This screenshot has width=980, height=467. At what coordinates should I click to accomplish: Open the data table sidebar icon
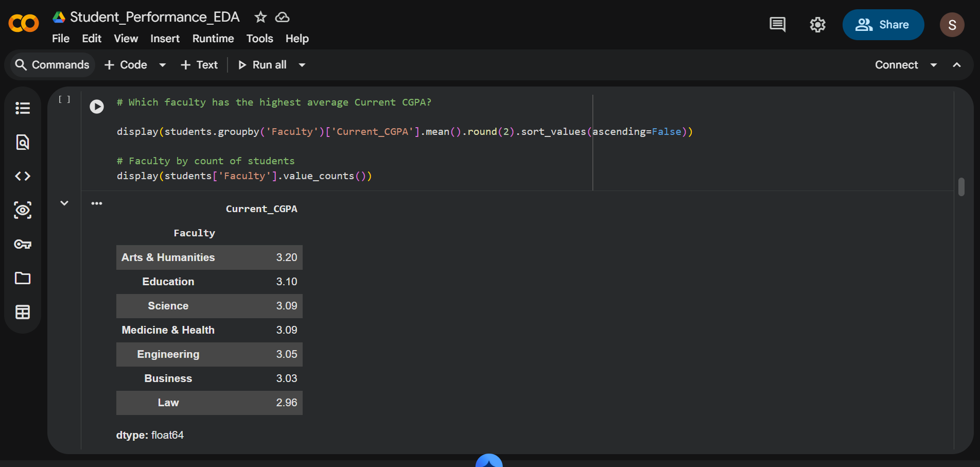pos(23,312)
